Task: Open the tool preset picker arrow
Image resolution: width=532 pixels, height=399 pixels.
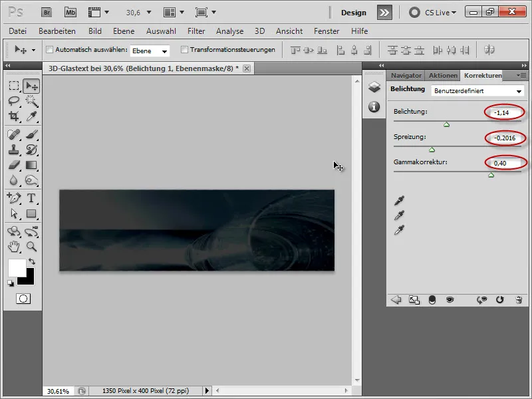Action: 34,51
